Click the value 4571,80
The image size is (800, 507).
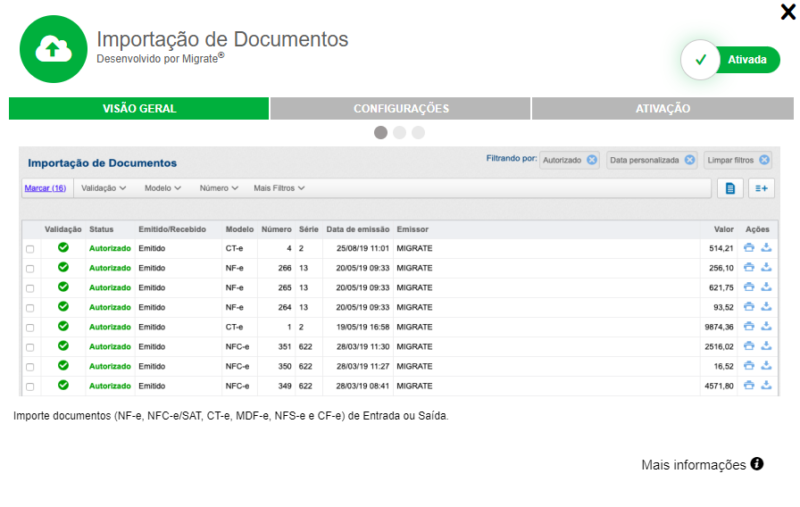(x=719, y=386)
